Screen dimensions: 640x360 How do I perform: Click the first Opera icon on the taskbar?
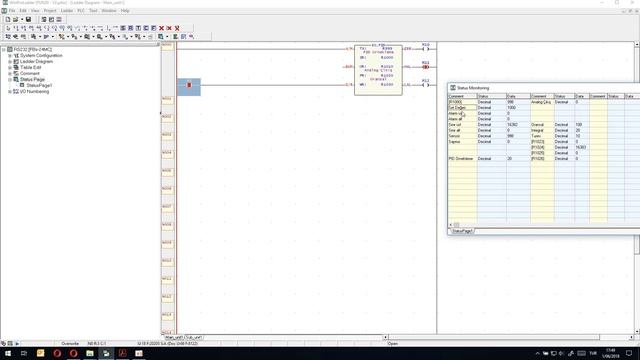point(57,353)
